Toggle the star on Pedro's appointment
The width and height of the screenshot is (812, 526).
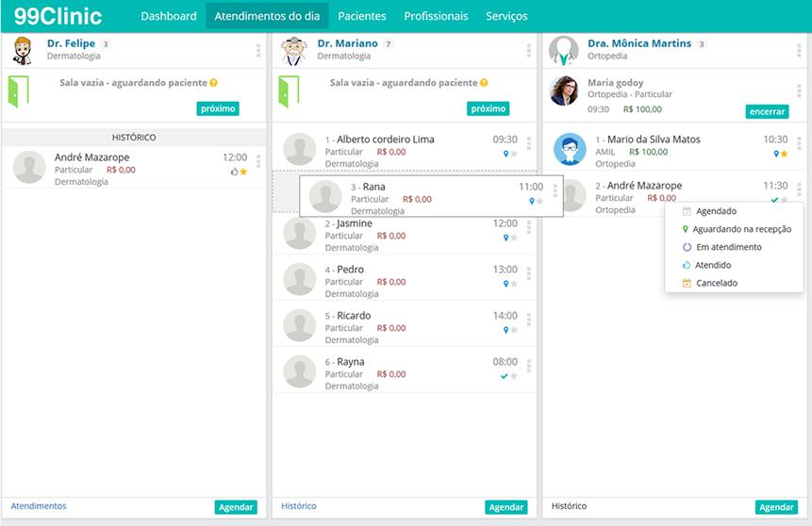click(x=514, y=284)
